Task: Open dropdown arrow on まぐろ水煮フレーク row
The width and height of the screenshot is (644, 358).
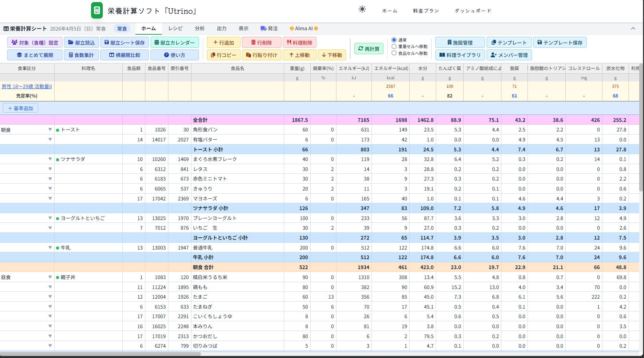Action: coord(50,159)
